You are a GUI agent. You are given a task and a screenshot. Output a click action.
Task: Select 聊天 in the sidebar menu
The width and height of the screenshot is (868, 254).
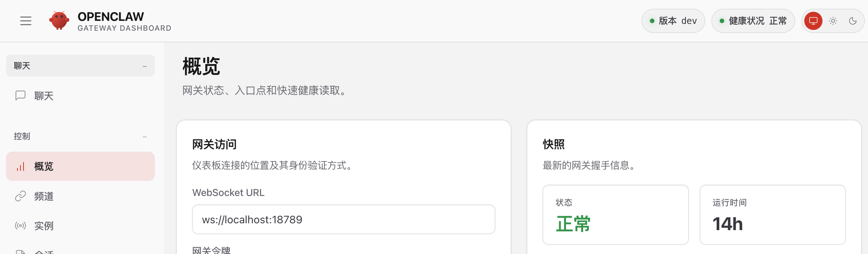(43, 96)
